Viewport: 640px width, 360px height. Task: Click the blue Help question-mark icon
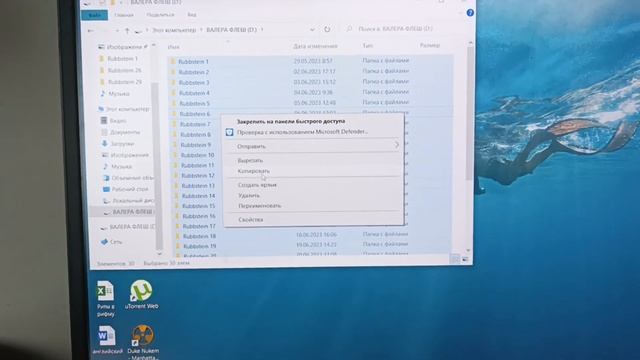[470, 13]
